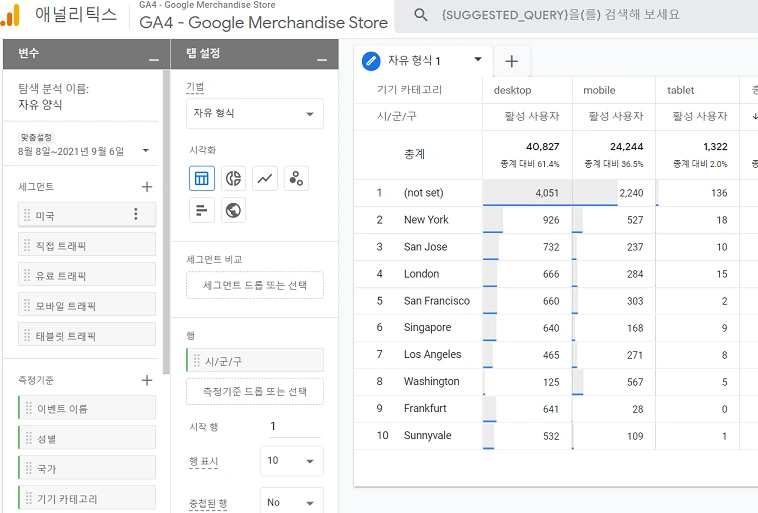Click the Frankfurt row
This screenshot has height=513, width=758.
556,409
